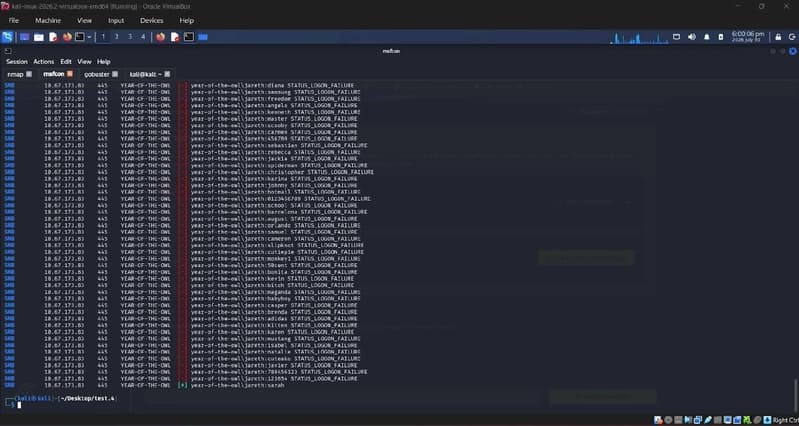Focus the text editor window in taskbar
This screenshot has height=426, width=799.
(x=175, y=37)
